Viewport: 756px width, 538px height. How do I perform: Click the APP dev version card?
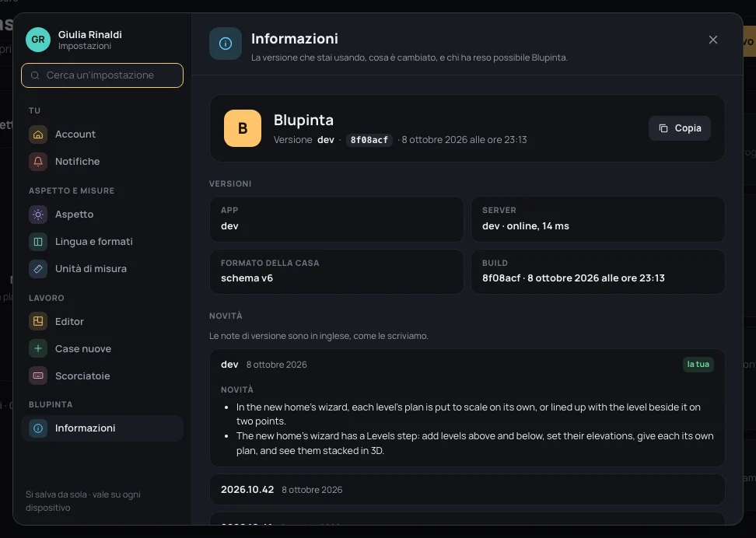[x=337, y=219]
